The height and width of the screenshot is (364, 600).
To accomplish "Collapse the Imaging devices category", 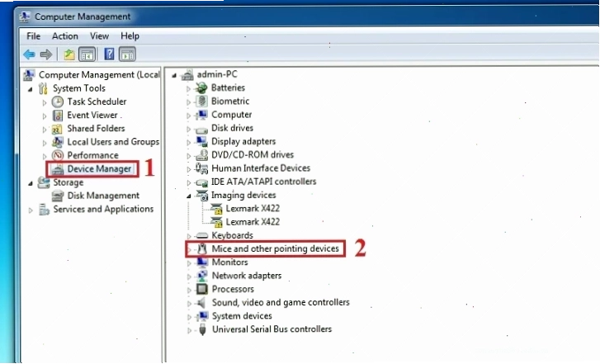I will [x=189, y=196].
